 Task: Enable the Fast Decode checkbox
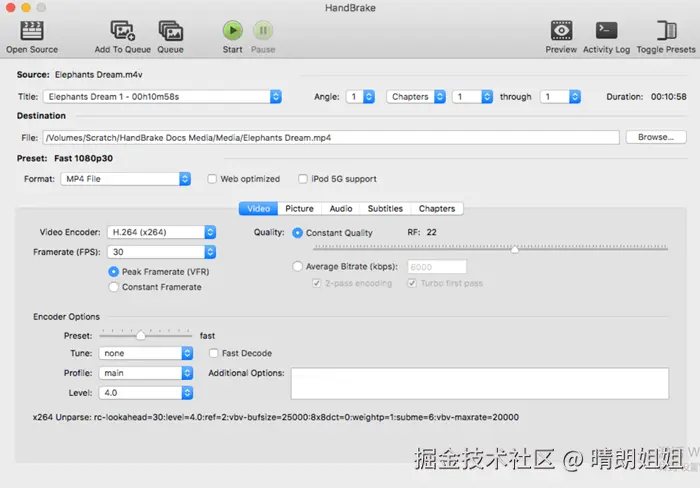(x=213, y=353)
